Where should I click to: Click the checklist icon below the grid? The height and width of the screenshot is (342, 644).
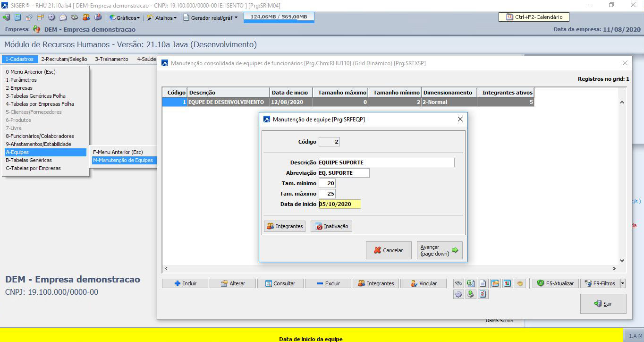pos(483,294)
